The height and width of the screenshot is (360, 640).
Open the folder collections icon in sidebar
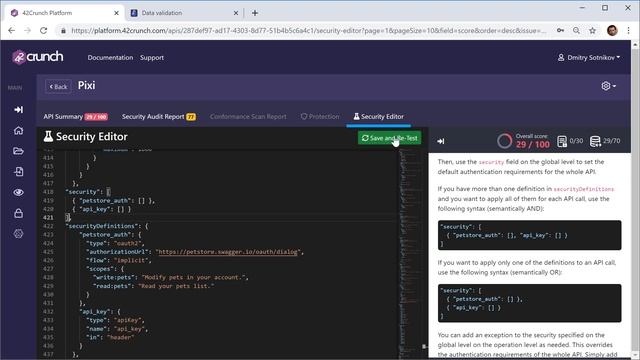coord(18,151)
